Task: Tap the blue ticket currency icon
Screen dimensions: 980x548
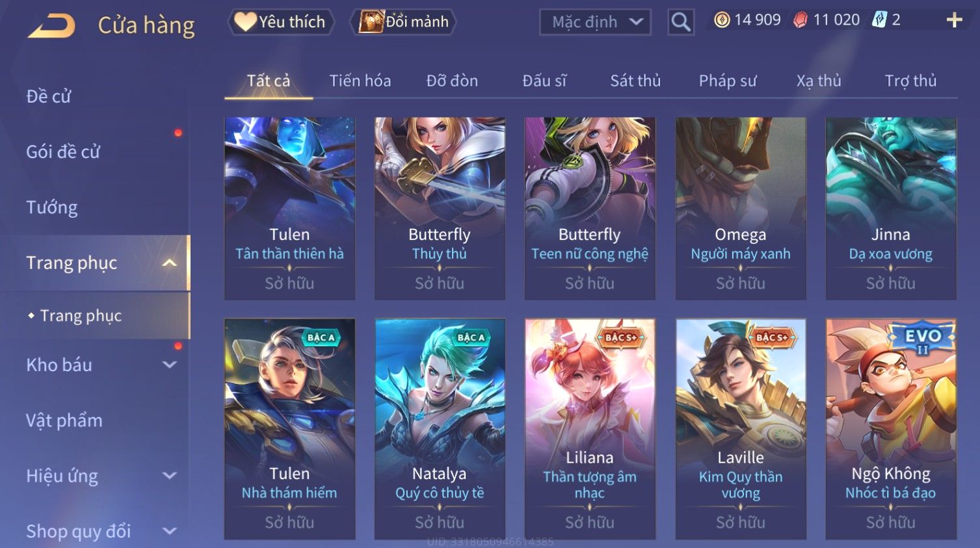Action: click(x=880, y=20)
